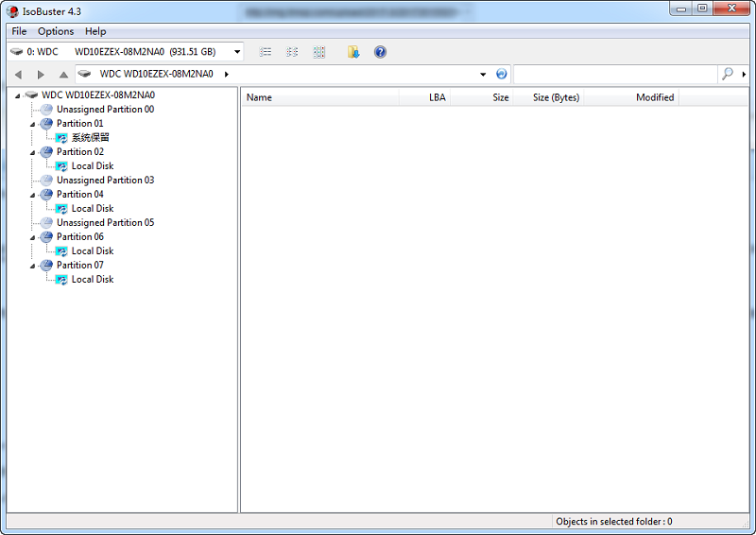Image resolution: width=756 pixels, height=535 pixels.
Task: Click the extract folder toolbar icon
Action: 353,52
